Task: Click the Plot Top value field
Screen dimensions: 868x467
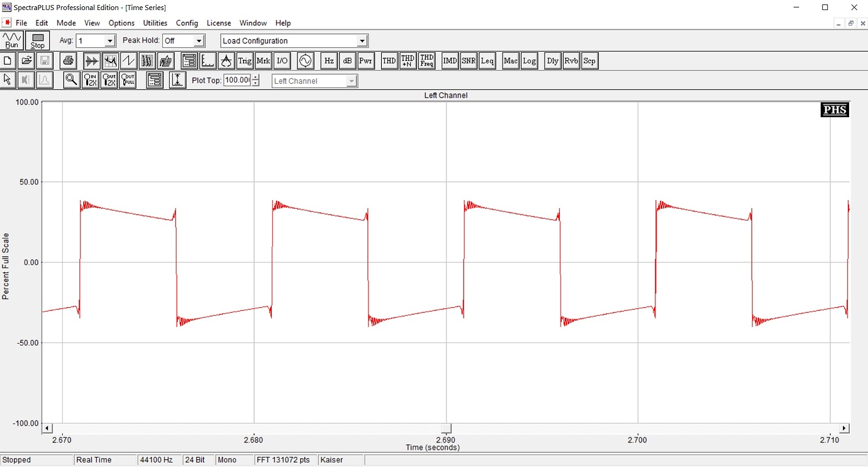Action: tap(237, 81)
